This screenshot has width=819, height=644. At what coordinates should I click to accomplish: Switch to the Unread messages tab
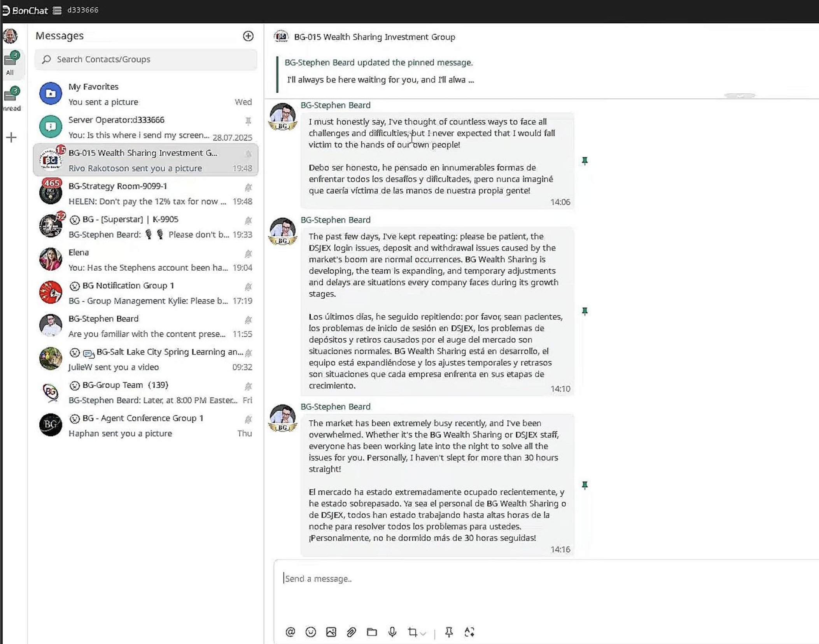[x=12, y=99]
